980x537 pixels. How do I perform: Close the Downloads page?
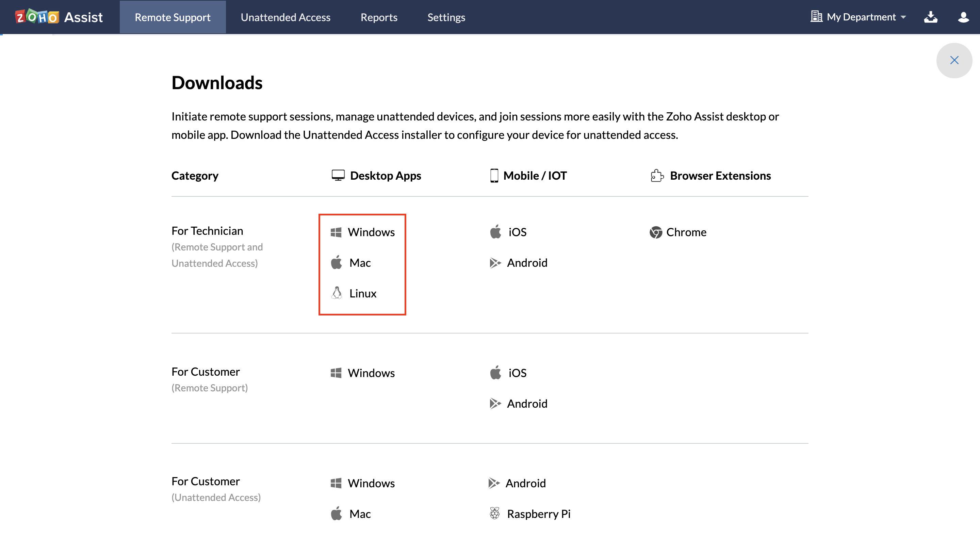click(954, 60)
